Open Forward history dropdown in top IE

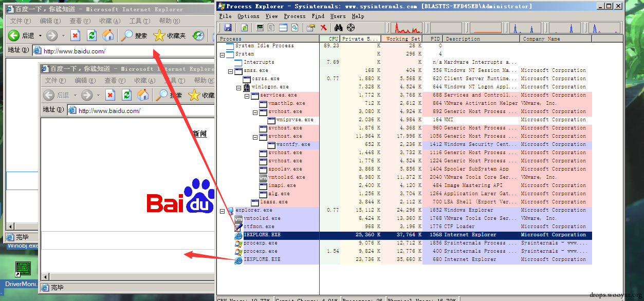click(63, 35)
